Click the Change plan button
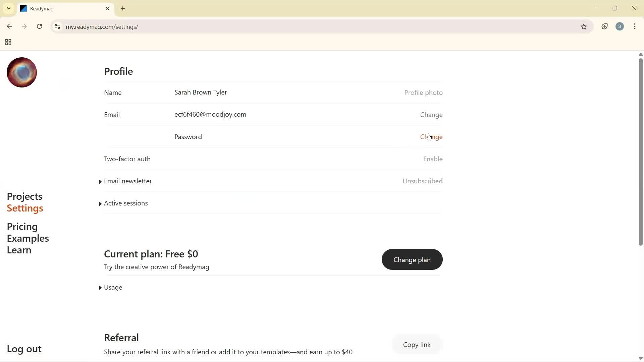This screenshot has height=362, width=644. click(412, 259)
